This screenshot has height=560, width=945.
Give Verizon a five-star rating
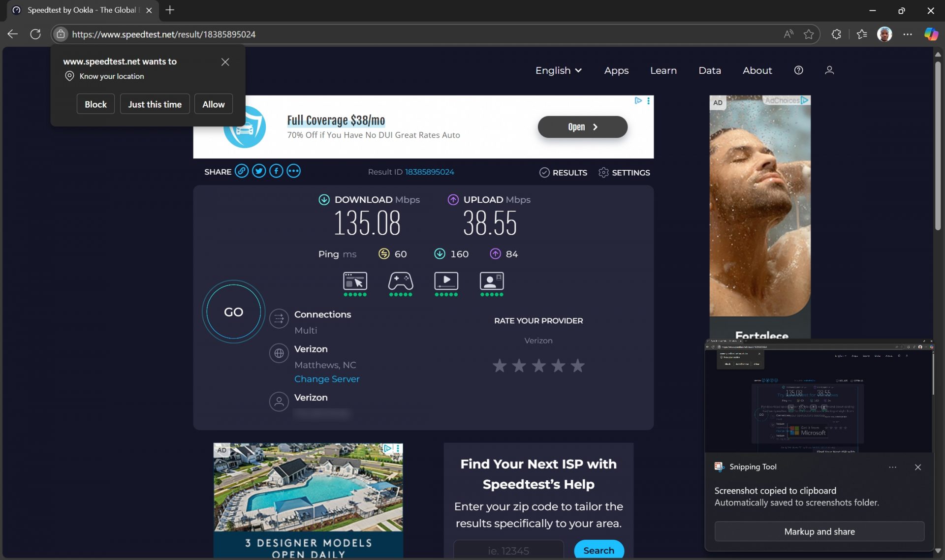(577, 365)
